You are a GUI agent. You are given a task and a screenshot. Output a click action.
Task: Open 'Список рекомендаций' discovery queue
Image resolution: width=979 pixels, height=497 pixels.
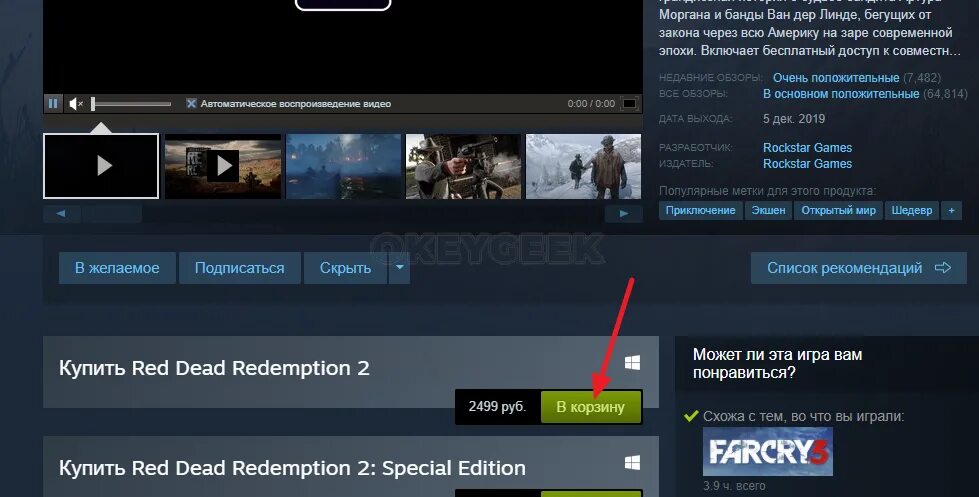858,268
